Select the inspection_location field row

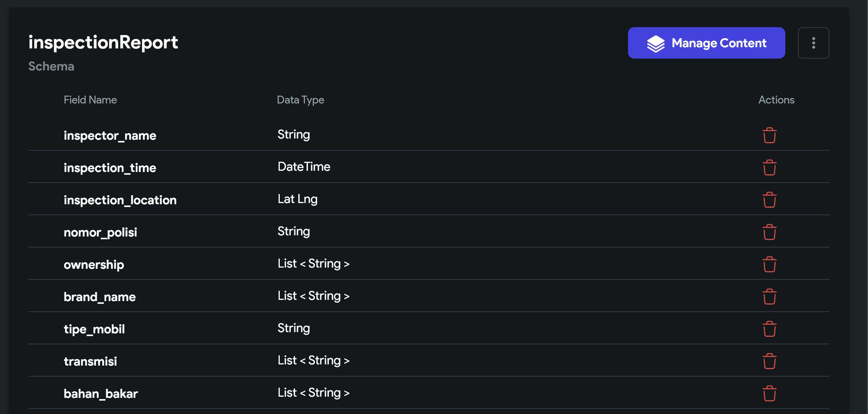[x=120, y=200]
